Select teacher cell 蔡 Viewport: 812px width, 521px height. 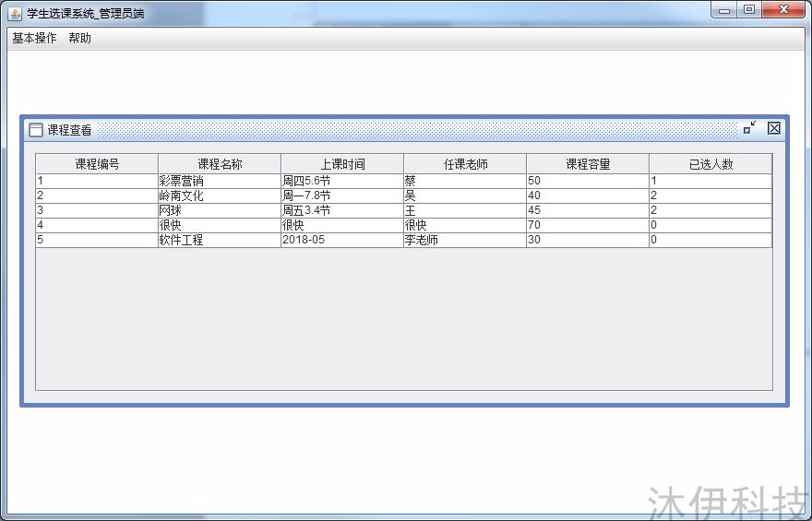[465, 181]
